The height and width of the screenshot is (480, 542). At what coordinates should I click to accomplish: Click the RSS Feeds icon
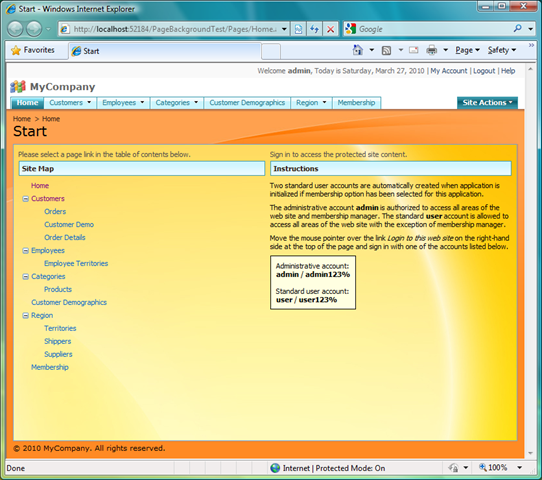tap(386, 50)
